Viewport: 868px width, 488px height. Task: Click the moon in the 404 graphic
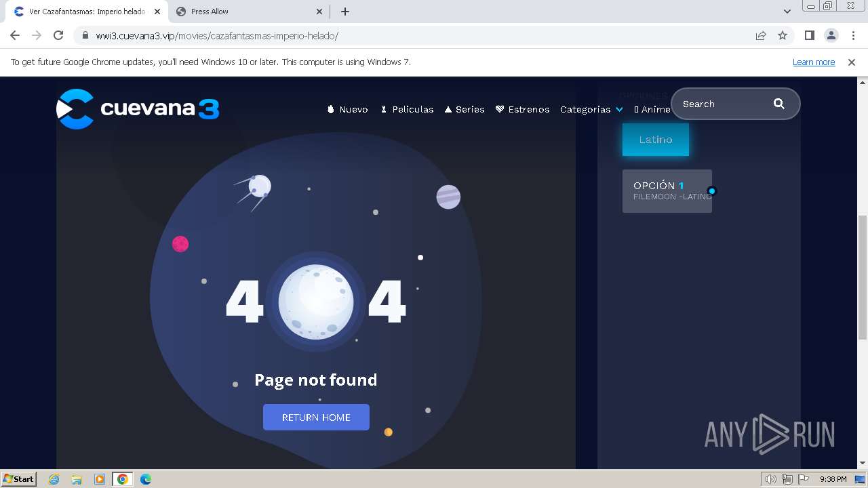point(316,302)
